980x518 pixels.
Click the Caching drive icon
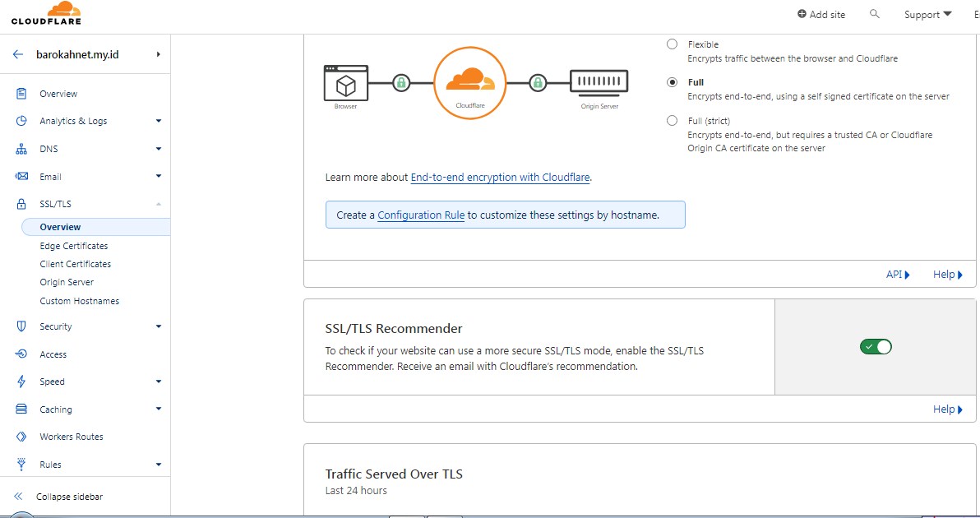[21, 409]
